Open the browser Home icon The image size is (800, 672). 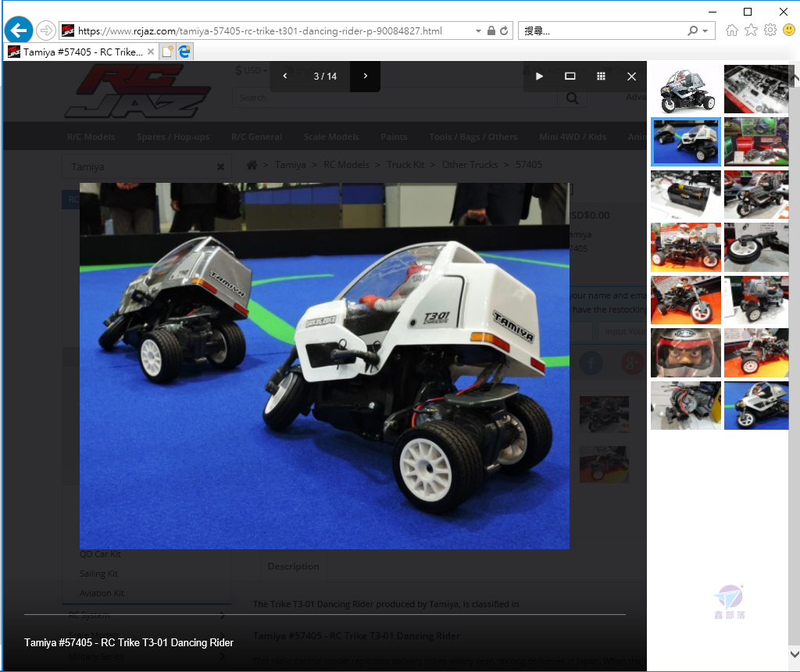[x=731, y=30]
